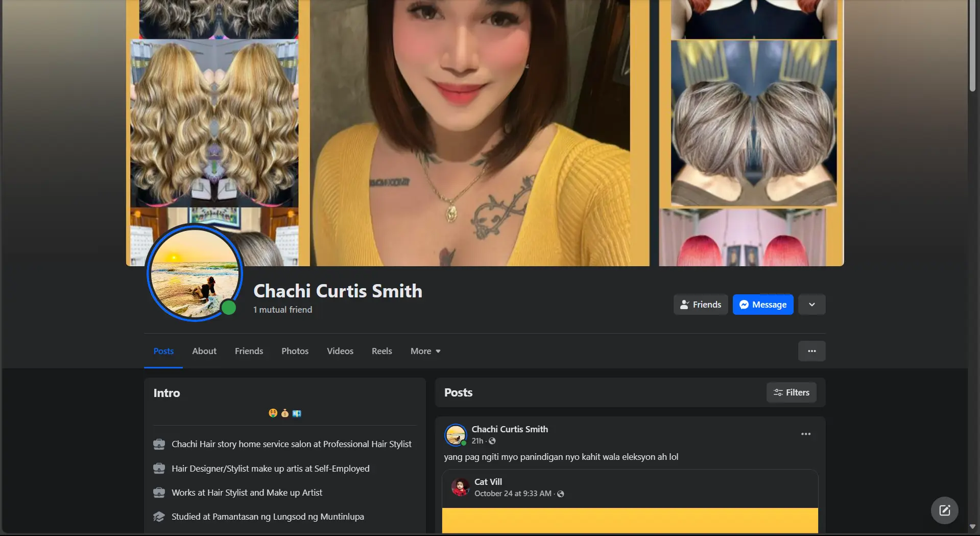This screenshot has height=536, width=980.
Task: Open the options menu on Chachi's post
Action: point(805,433)
